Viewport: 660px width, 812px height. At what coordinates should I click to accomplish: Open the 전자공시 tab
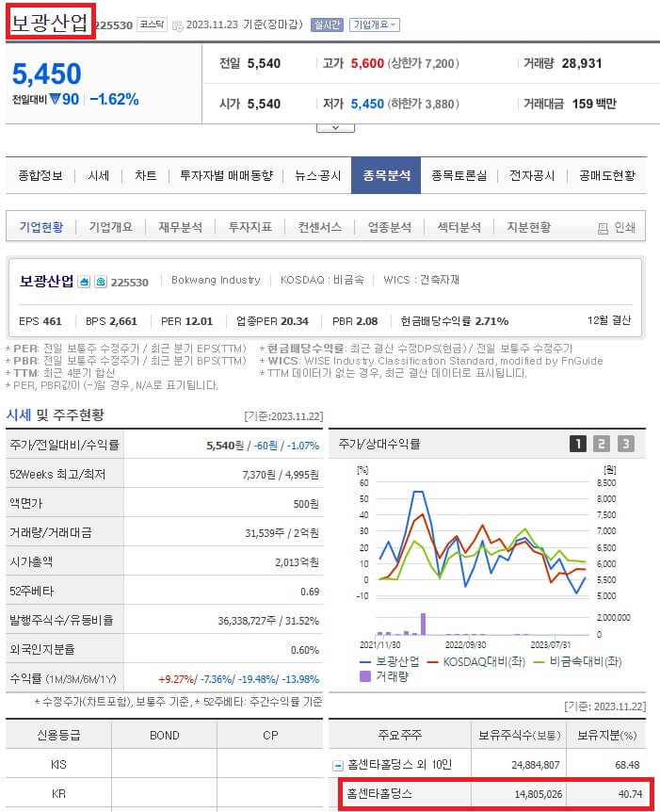point(532,175)
